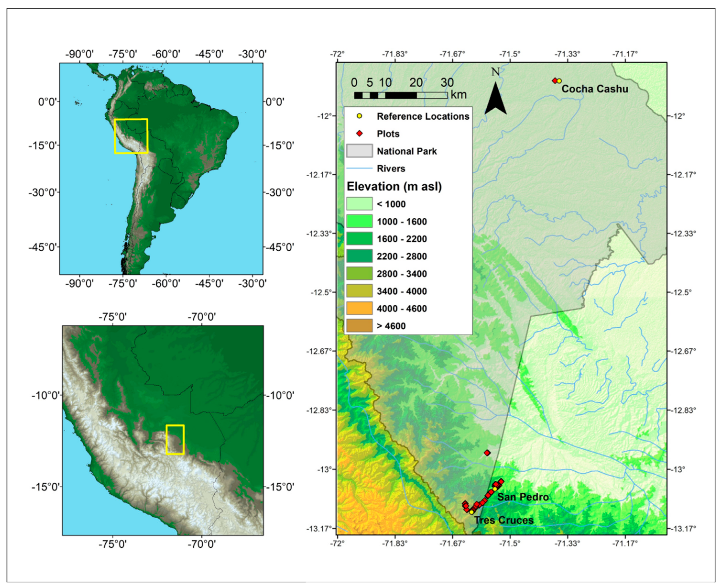This screenshot has height=588, width=723.
Task: Click the yellow reference dot near San Pedro
Action: (495, 489)
